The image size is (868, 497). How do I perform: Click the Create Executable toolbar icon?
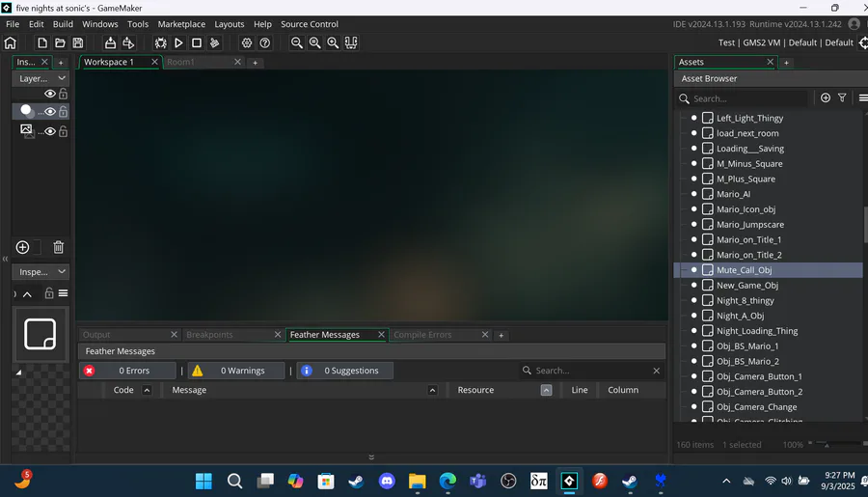pos(110,42)
